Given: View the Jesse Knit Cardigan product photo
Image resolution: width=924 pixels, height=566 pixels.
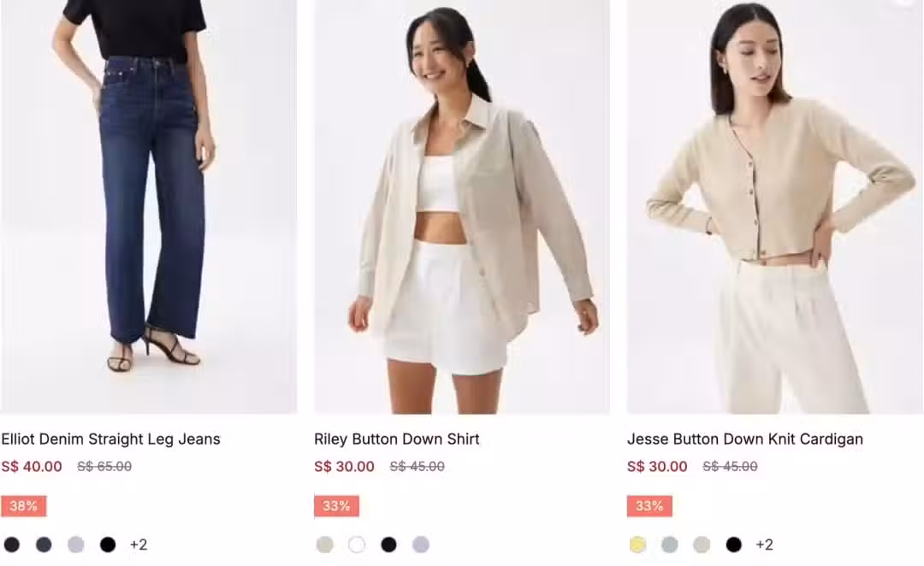Looking at the screenshot, I should tap(775, 206).
